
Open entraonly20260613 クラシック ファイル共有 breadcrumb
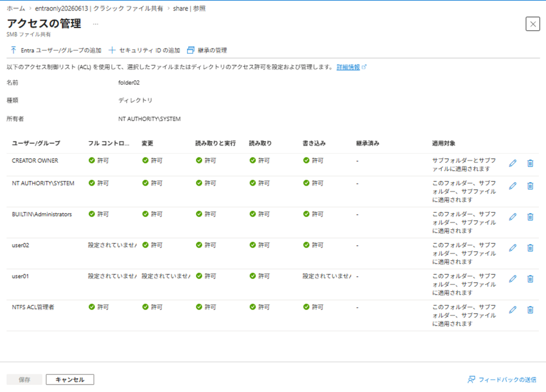(x=99, y=9)
